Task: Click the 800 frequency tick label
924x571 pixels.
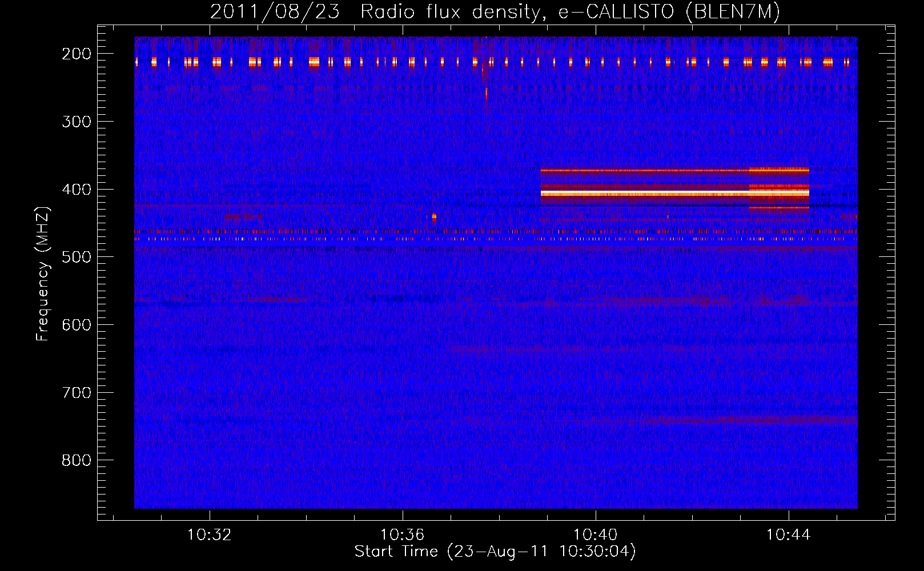Action: tap(77, 460)
